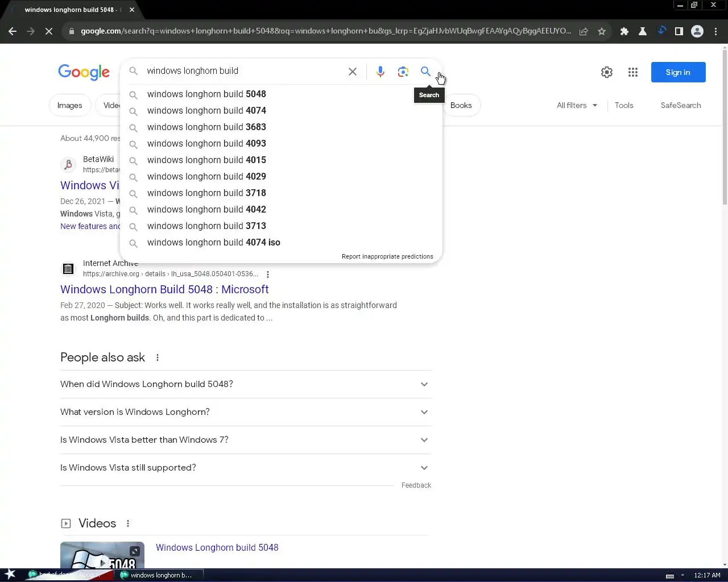
Task: Open the Chrome profile avatar
Action: point(697,31)
